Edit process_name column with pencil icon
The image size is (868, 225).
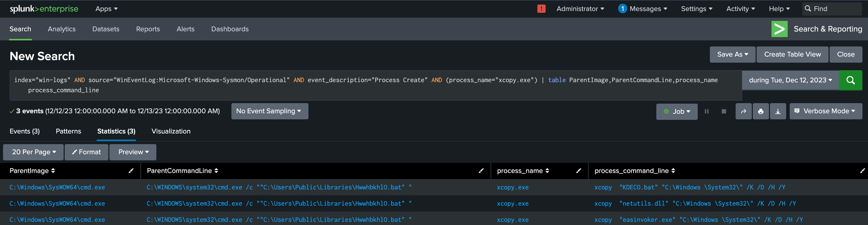pos(579,171)
